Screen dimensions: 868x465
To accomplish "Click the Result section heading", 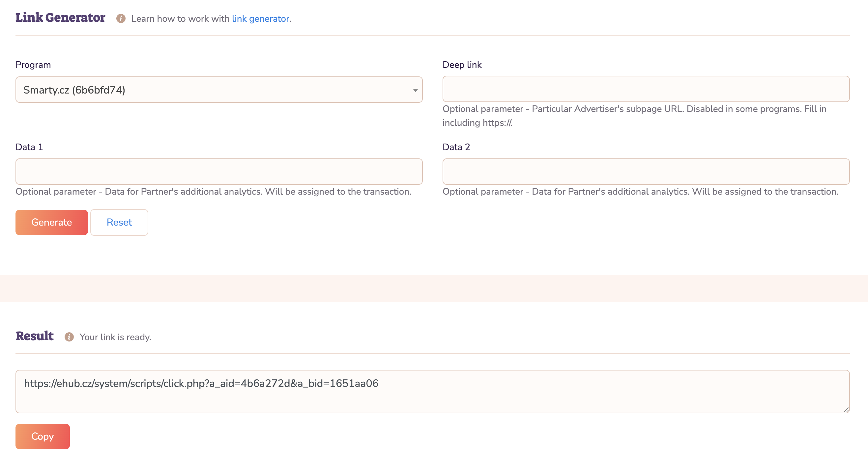I will point(34,336).
